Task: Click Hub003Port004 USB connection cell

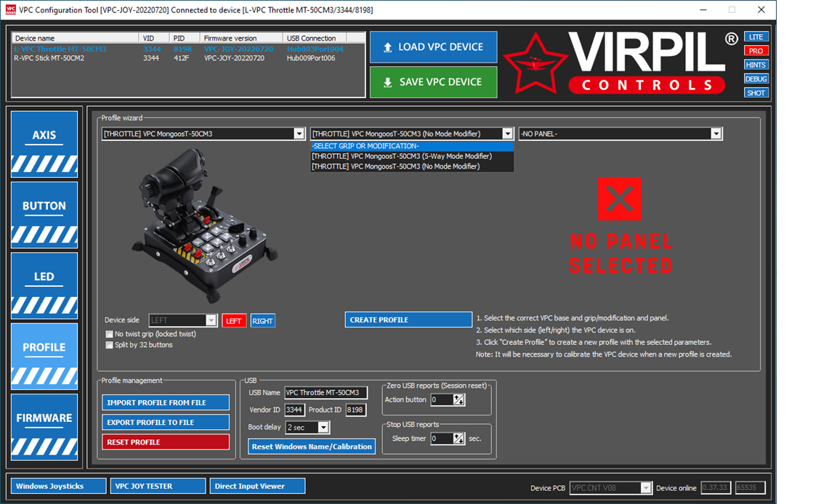Action: [315, 49]
